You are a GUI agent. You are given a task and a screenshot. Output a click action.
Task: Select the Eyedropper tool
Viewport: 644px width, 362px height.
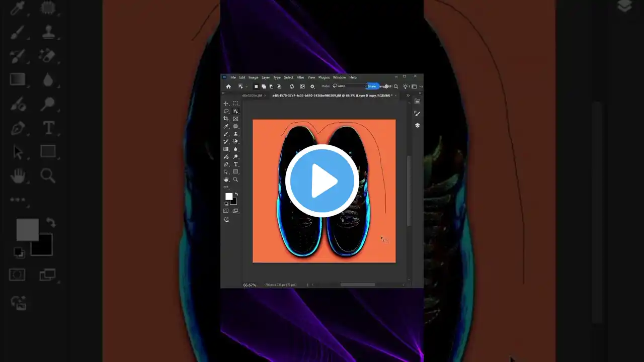(x=226, y=126)
